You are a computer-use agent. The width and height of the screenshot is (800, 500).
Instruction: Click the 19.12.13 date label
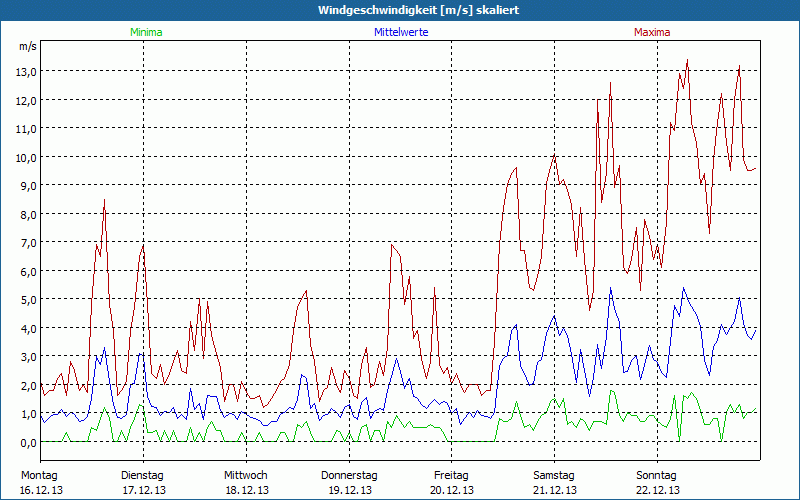349,490
